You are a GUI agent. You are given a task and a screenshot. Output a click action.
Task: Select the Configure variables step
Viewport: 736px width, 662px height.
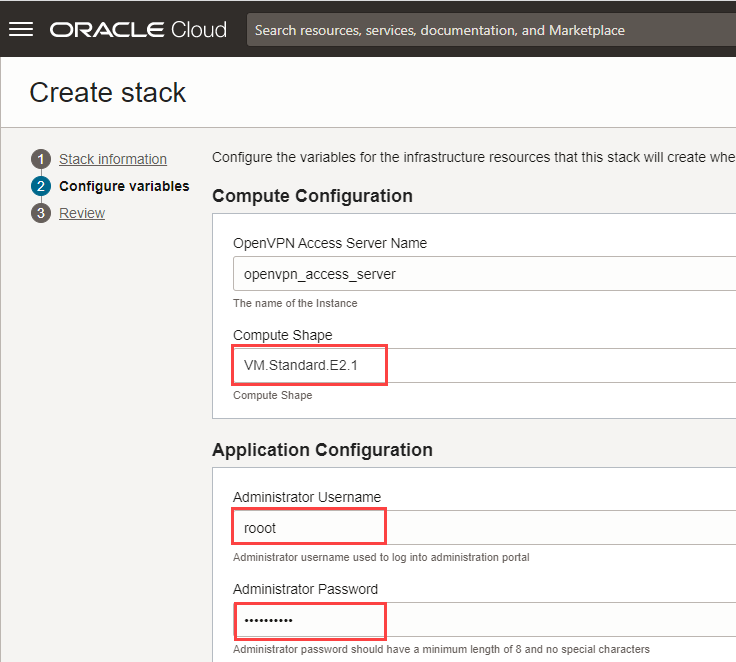coord(124,186)
